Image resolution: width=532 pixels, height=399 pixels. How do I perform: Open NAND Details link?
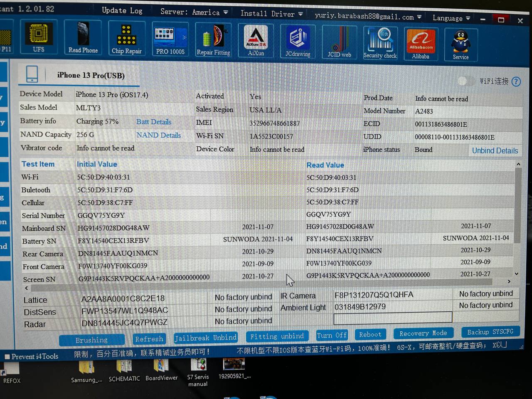tap(158, 135)
